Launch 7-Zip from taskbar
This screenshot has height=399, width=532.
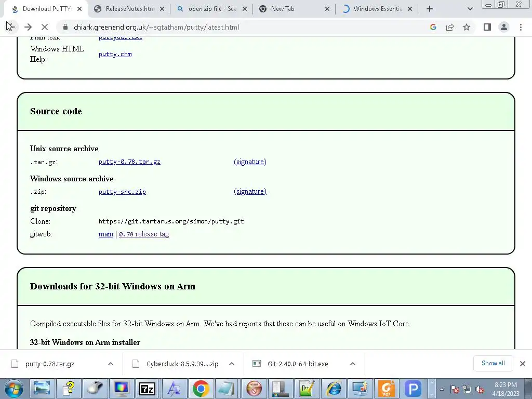coord(148,389)
